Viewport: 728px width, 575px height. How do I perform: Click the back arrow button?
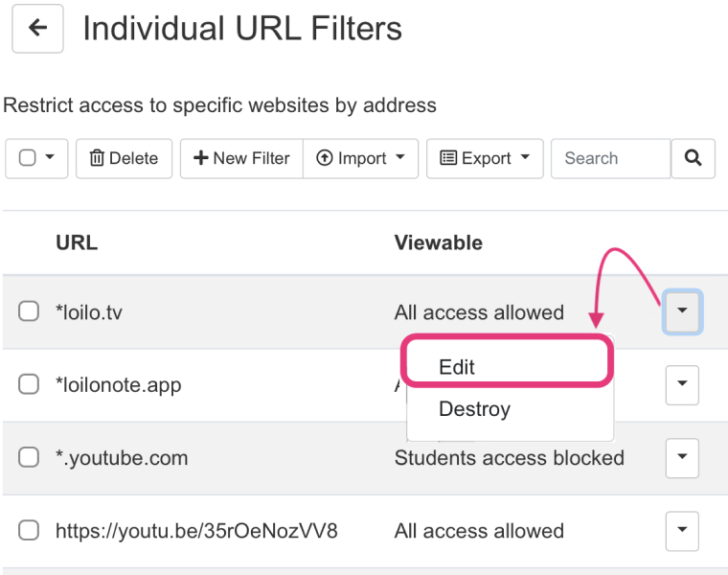click(37, 29)
